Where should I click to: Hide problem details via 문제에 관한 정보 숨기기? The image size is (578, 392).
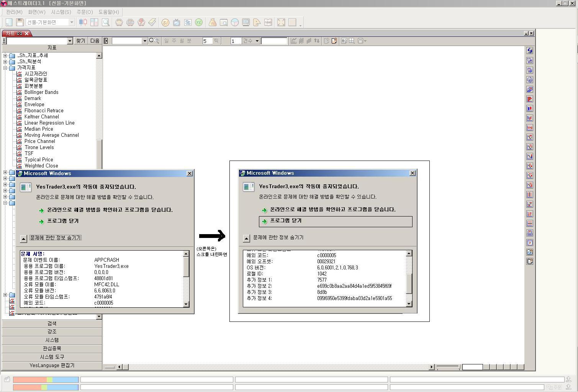55,238
